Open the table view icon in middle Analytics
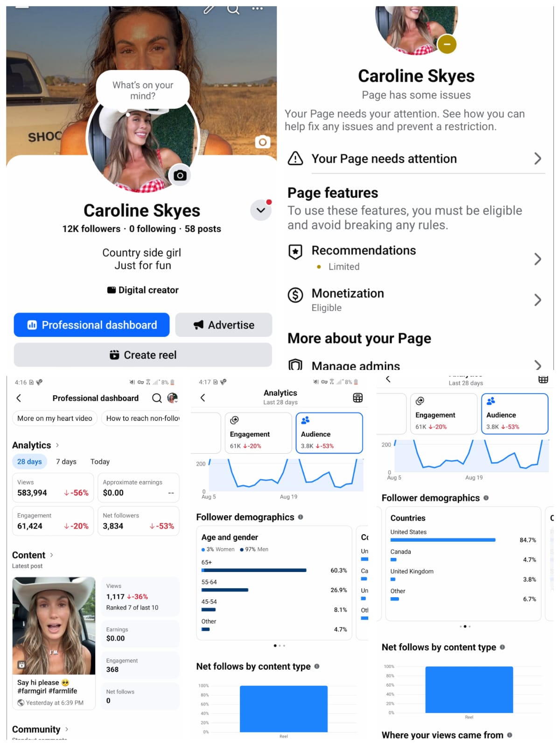560x746 pixels. tap(358, 397)
